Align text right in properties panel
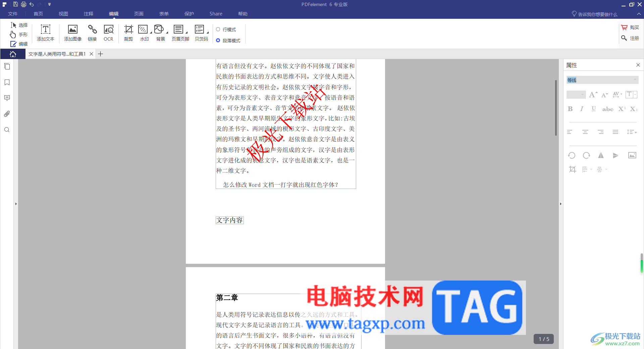 click(x=601, y=132)
